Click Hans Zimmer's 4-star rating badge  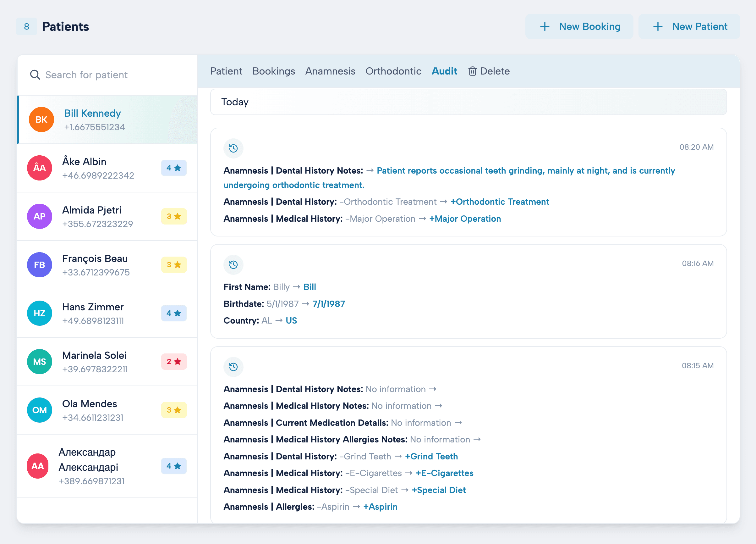pyautogui.click(x=174, y=313)
